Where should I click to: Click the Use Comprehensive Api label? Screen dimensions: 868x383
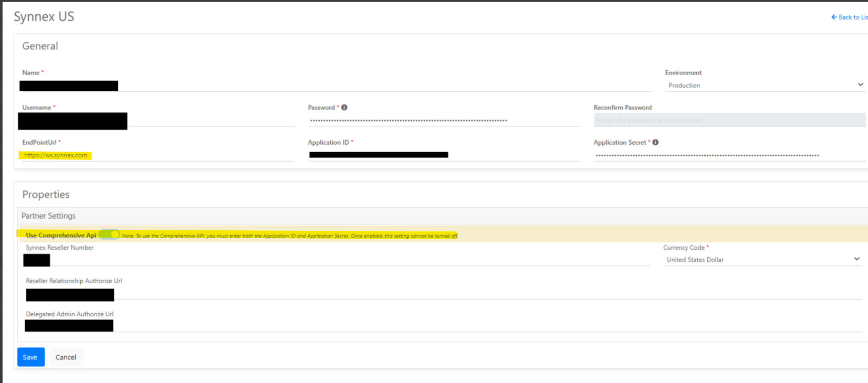[x=61, y=235]
